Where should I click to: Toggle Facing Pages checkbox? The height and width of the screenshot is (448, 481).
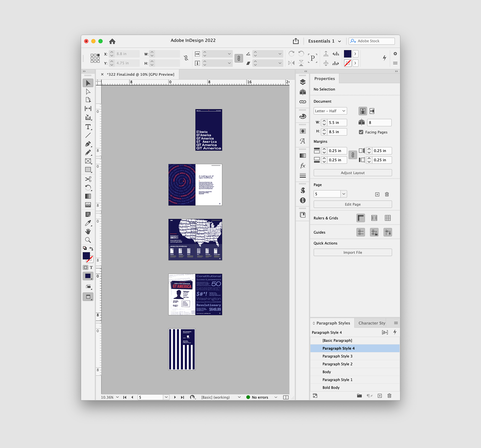click(361, 132)
